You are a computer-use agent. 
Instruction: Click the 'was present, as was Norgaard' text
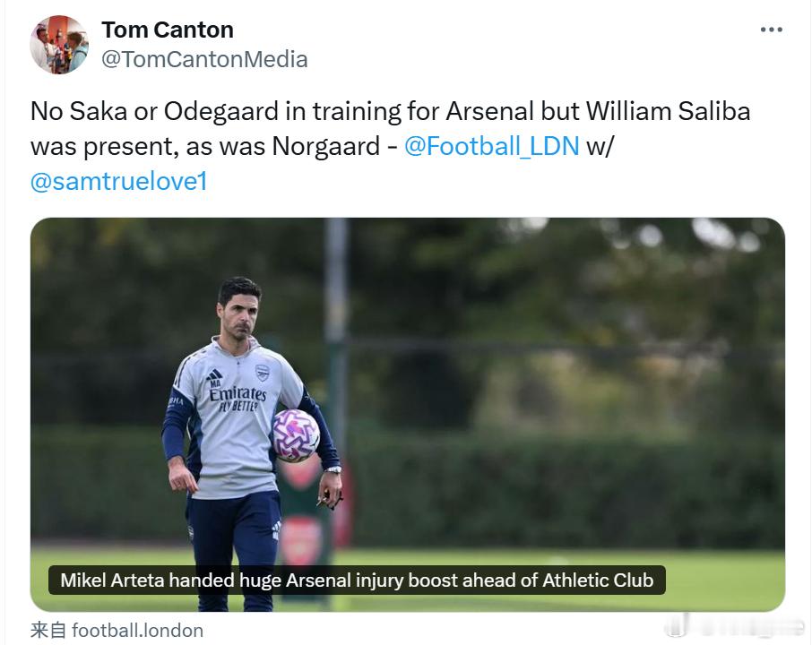pyautogui.click(x=205, y=146)
